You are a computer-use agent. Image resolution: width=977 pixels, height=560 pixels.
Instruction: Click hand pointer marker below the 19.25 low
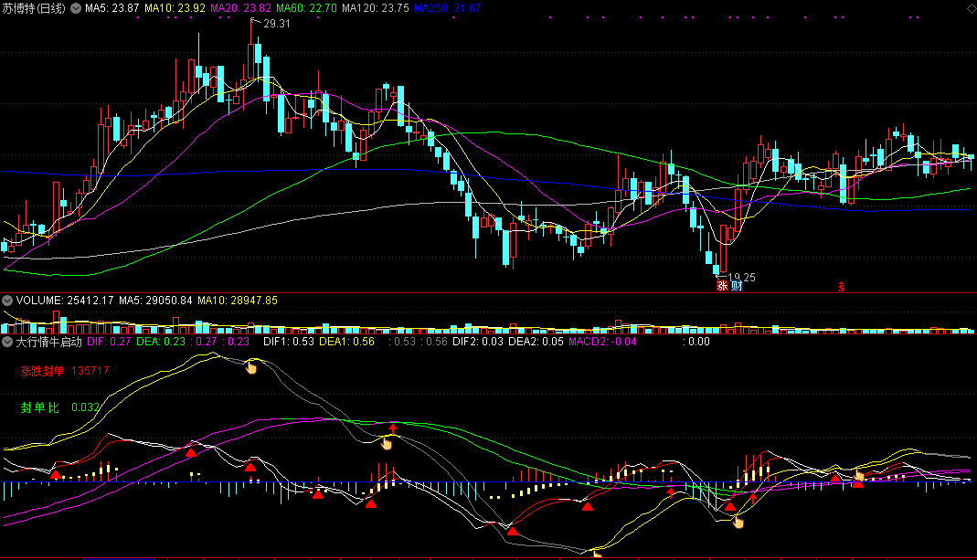point(738,522)
